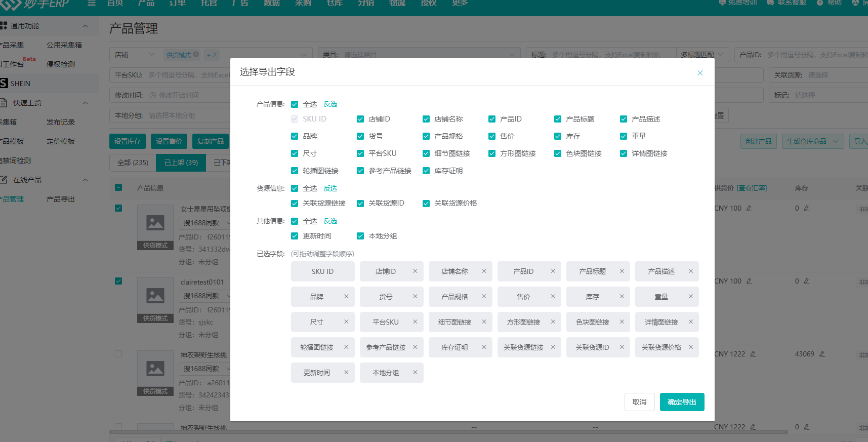Remove 本地分组 tag from selected fields
The height and width of the screenshot is (442, 868).
click(415, 373)
